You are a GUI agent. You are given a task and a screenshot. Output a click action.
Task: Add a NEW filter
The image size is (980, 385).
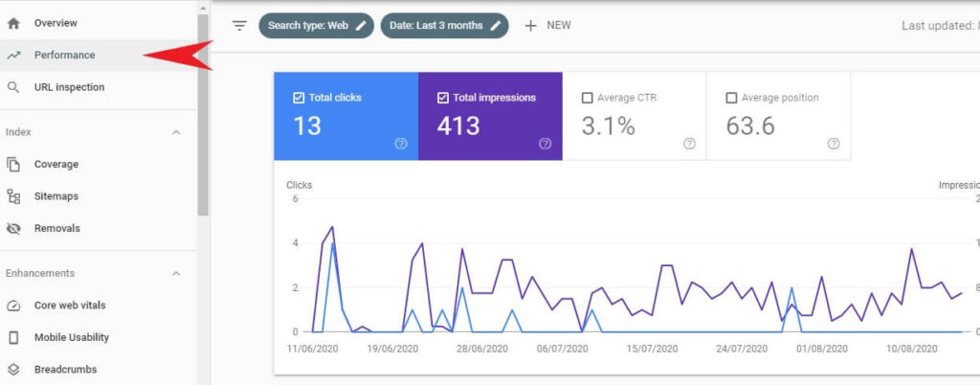[x=548, y=26]
